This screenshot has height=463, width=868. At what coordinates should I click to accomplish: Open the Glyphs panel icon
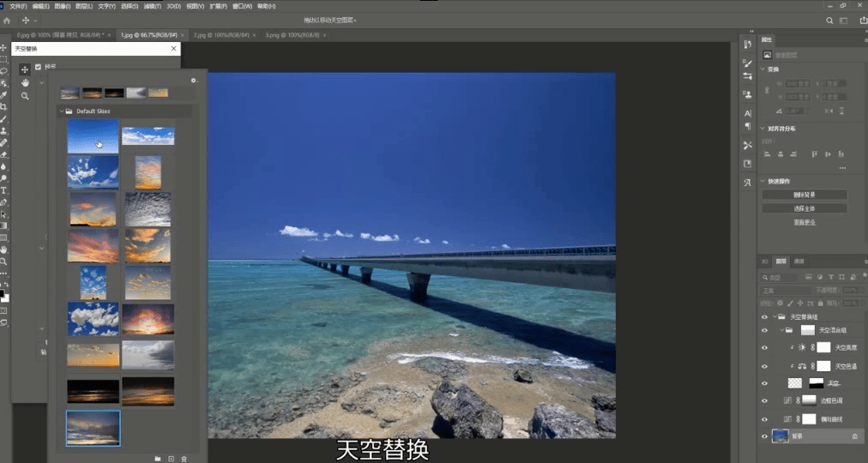click(748, 183)
